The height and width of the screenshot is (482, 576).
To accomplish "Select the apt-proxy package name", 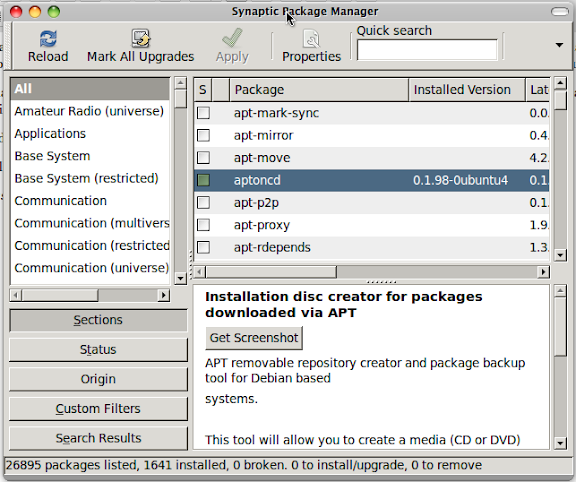I will [x=262, y=225].
